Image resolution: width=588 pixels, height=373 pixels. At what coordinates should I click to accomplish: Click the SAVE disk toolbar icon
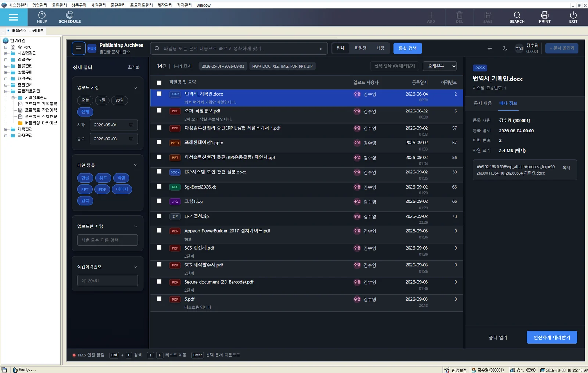(488, 17)
